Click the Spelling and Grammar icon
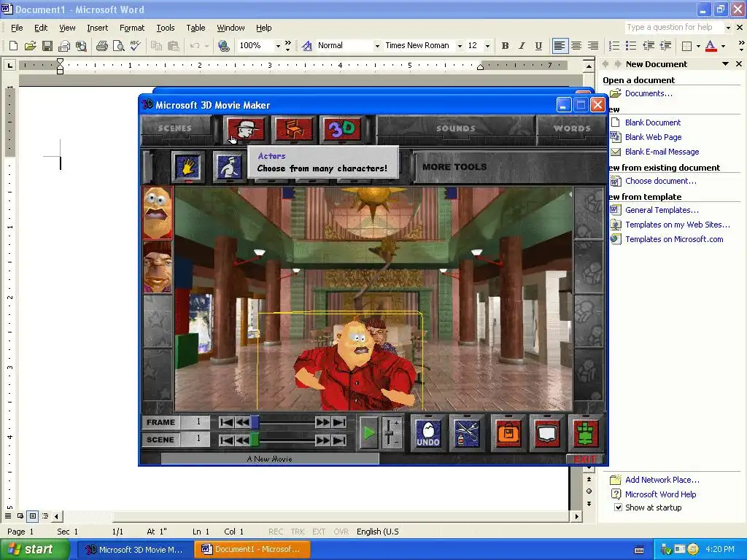 135,46
